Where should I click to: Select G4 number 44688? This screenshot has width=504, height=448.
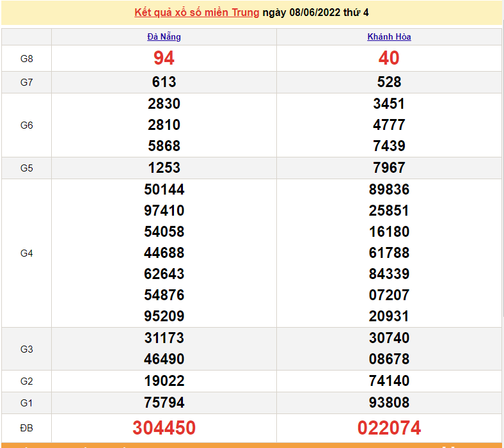coord(164,253)
